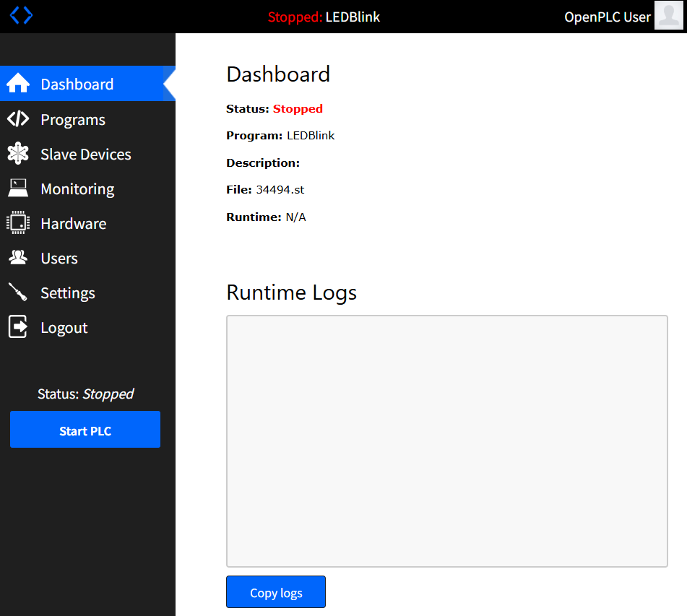Screen dimensions: 687x616
Task: Click the Monitoring screen icon
Action: pos(18,188)
